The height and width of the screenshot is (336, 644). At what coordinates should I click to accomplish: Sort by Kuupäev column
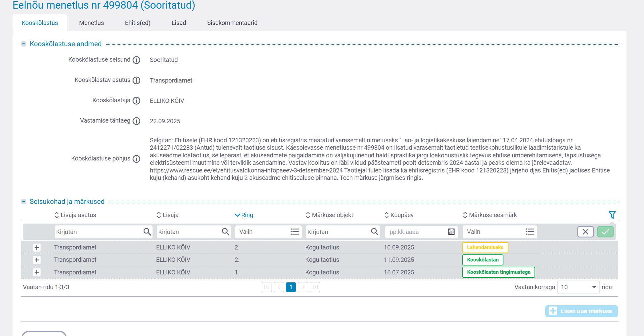399,215
